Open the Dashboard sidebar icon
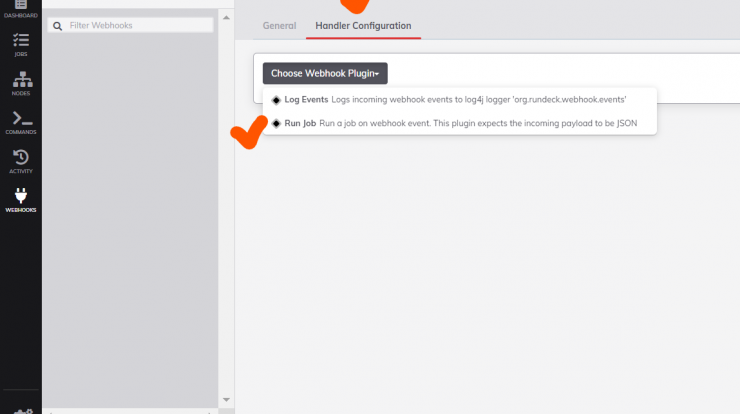Viewport: 740px width, 414px height. tap(21, 9)
